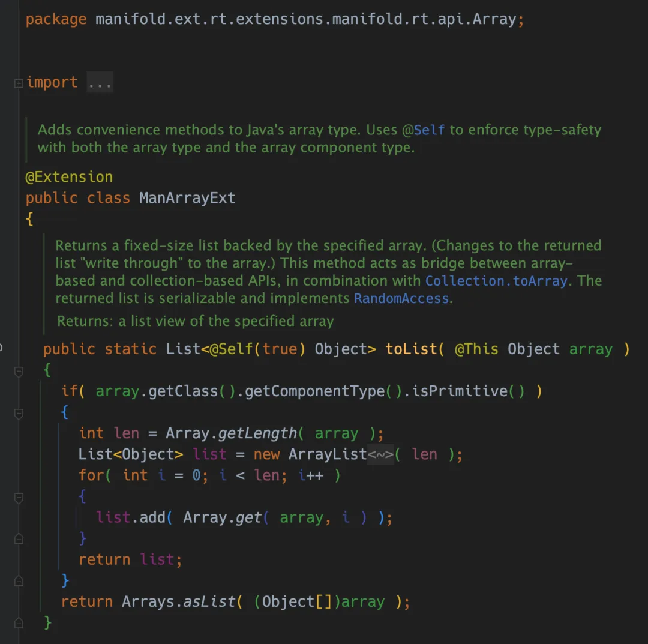648x644 pixels.
Task: Click fold marker at for loop closing brace
Action: tap(19, 539)
